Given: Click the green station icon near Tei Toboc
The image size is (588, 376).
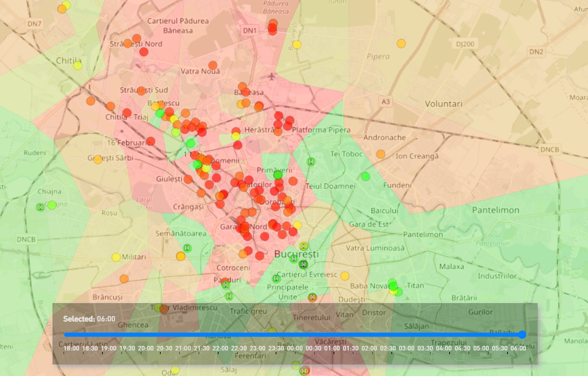Looking at the screenshot, I should click(x=311, y=162).
